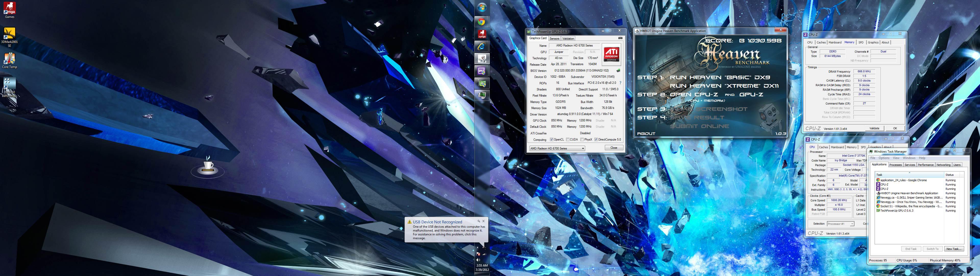Open Mainboard tab in upper CPU-Z window
Viewport: 980px width, 276px height.
pyautogui.click(x=835, y=42)
